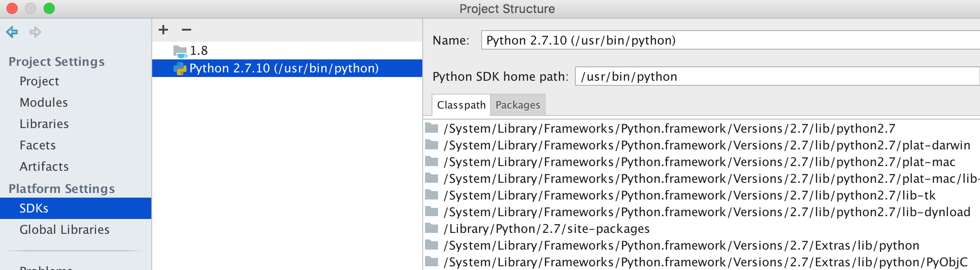Go to Artifacts settings
The width and height of the screenshot is (980, 270).
44,167
